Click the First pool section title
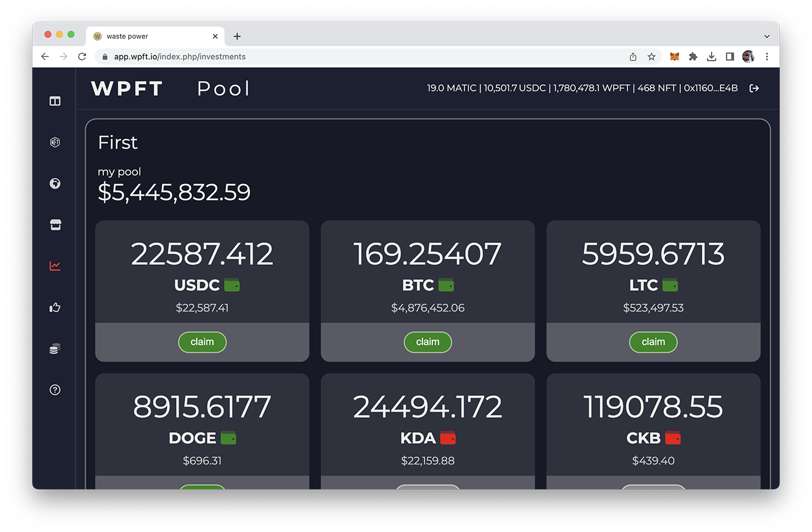The width and height of the screenshot is (812, 532). click(x=118, y=143)
